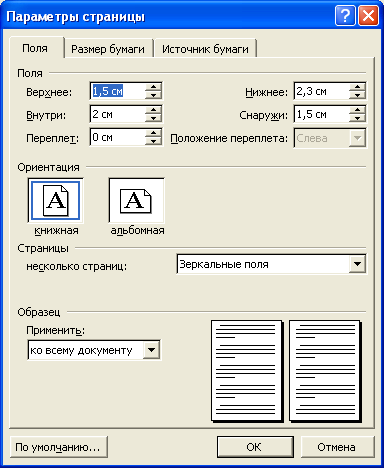Select the альбомная landscape orientation icon
The width and height of the screenshot is (384, 468).
pyautogui.click(x=136, y=200)
